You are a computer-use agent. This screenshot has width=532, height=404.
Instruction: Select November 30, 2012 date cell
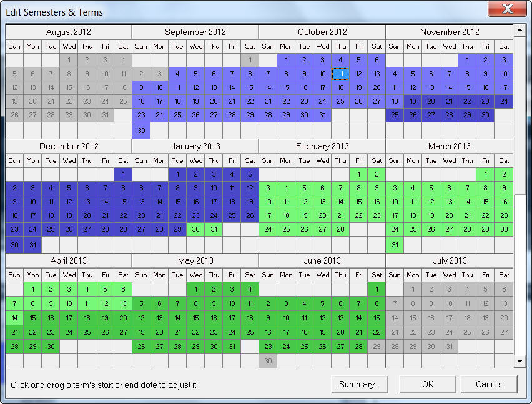pos(485,115)
